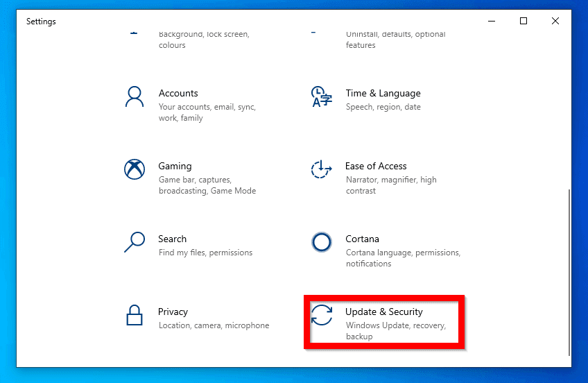Maximize the Settings window
This screenshot has width=588, height=383.
pyautogui.click(x=524, y=21)
